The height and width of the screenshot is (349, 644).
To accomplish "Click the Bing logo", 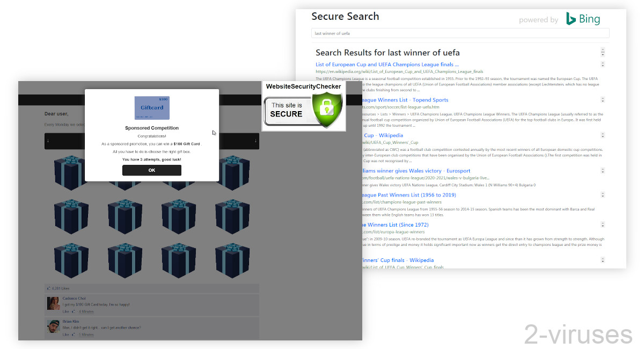I will 583,19.
